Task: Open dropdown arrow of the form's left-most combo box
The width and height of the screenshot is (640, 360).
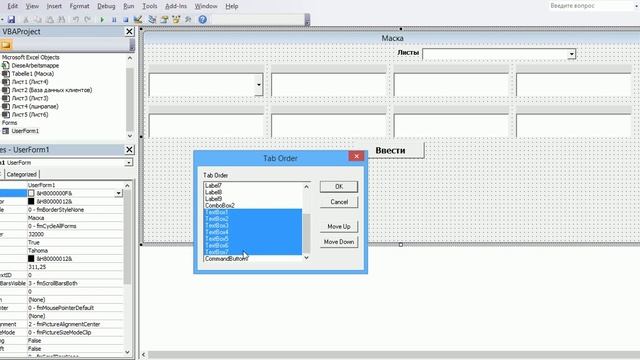Action: pyautogui.click(x=258, y=85)
